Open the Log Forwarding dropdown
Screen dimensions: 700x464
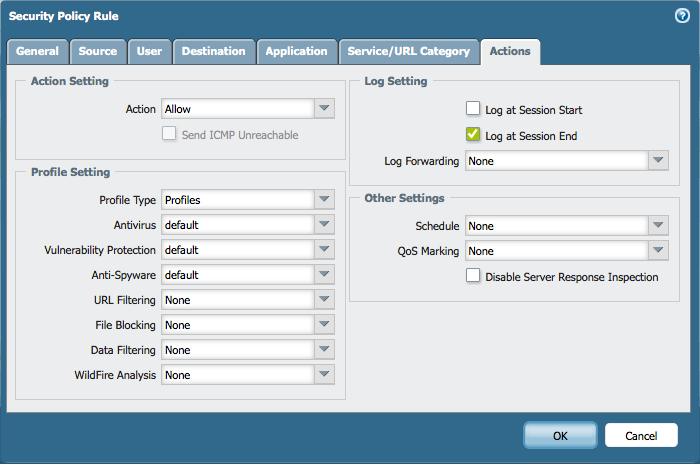click(x=657, y=161)
